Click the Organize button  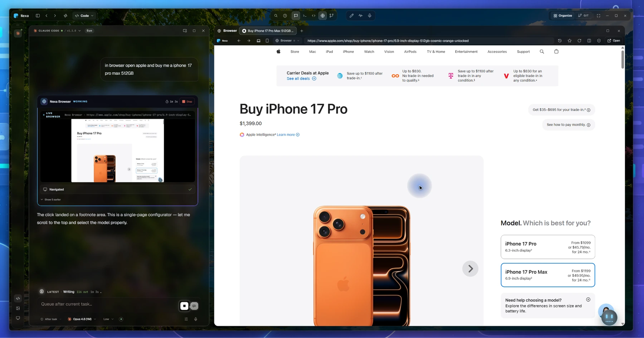(563, 16)
